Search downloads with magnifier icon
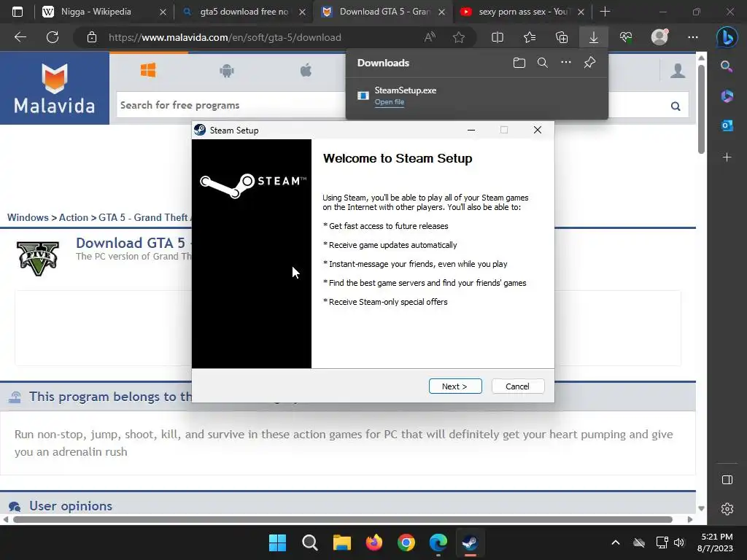Viewport: 747px width, 560px height. pyautogui.click(x=543, y=63)
